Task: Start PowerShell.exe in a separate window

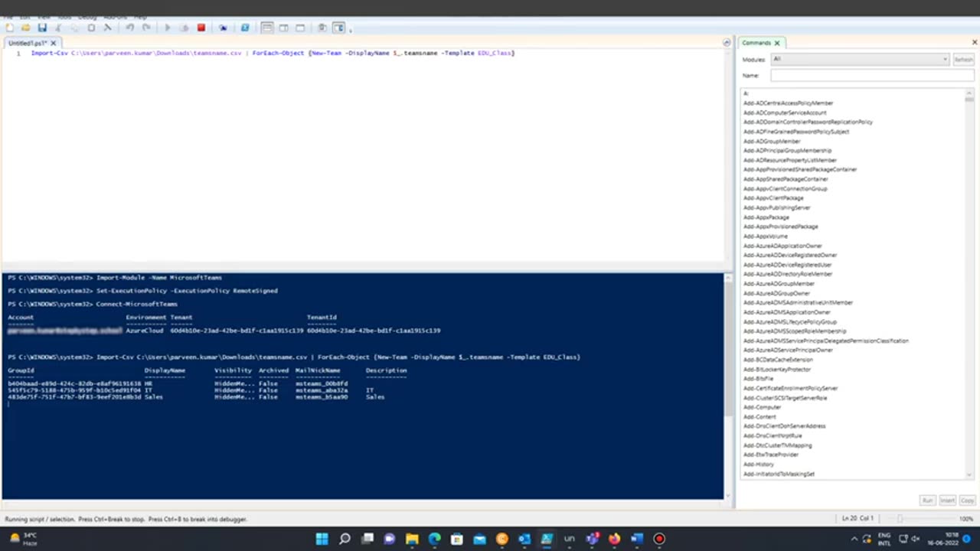Action: point(245,28)
